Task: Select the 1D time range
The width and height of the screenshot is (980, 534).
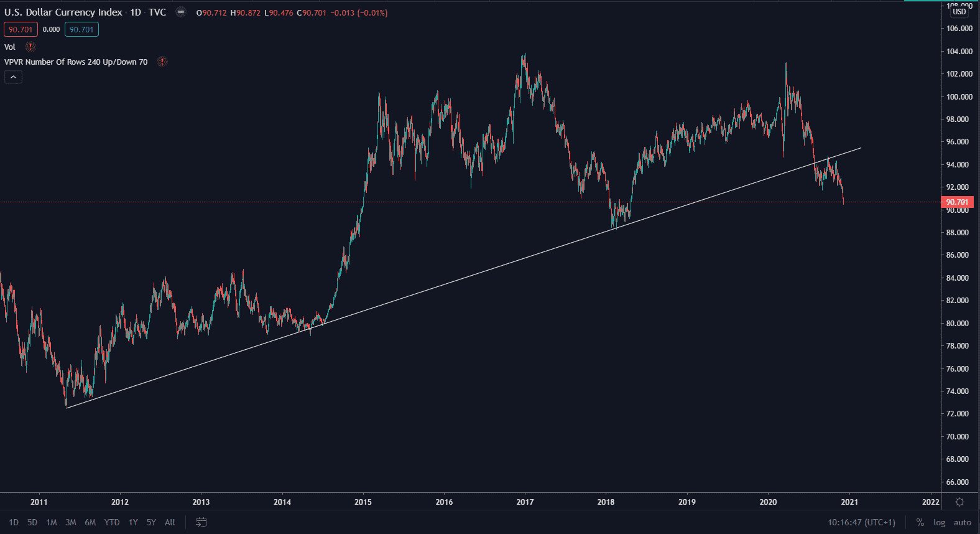Action: click(14, 522)
